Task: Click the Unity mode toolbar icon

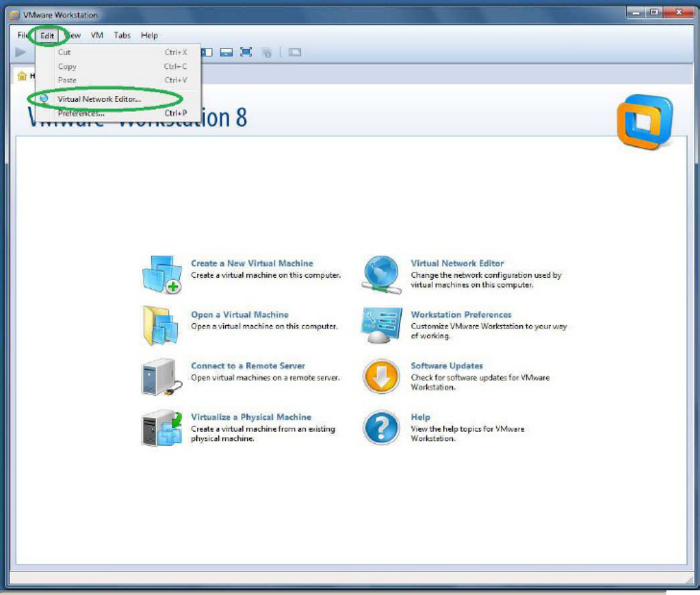Action: pos(266,53)
